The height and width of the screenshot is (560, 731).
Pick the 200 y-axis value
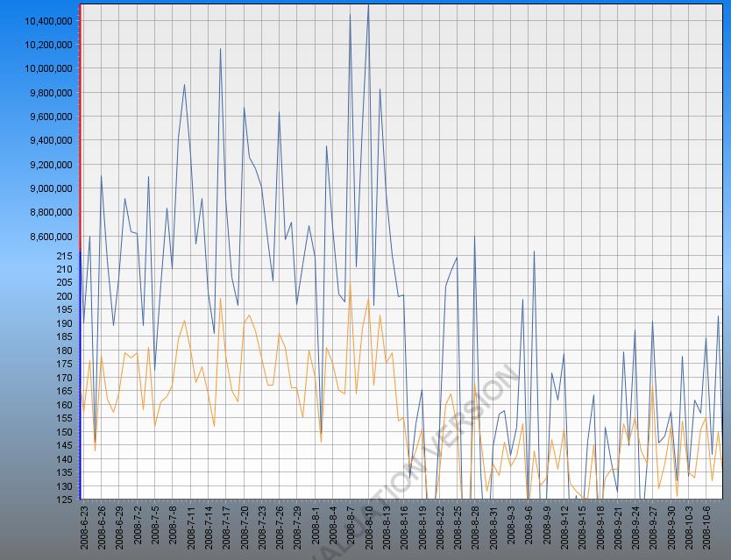click(65, 296)
